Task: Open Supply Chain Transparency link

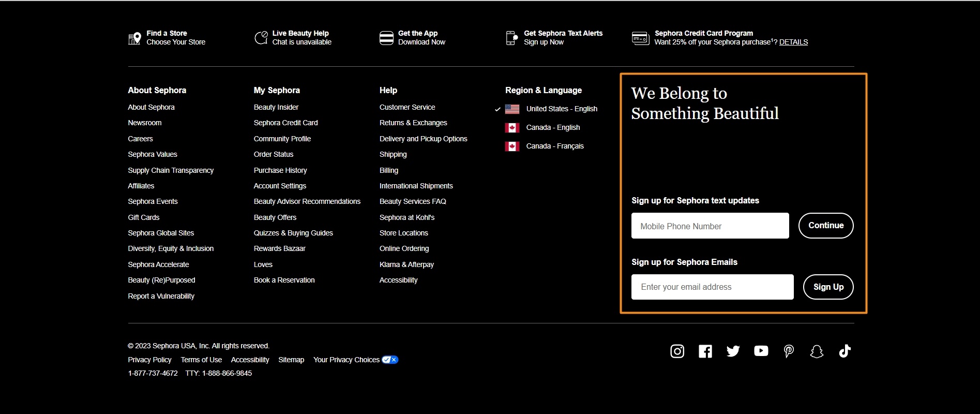Action: click(171, 170)
